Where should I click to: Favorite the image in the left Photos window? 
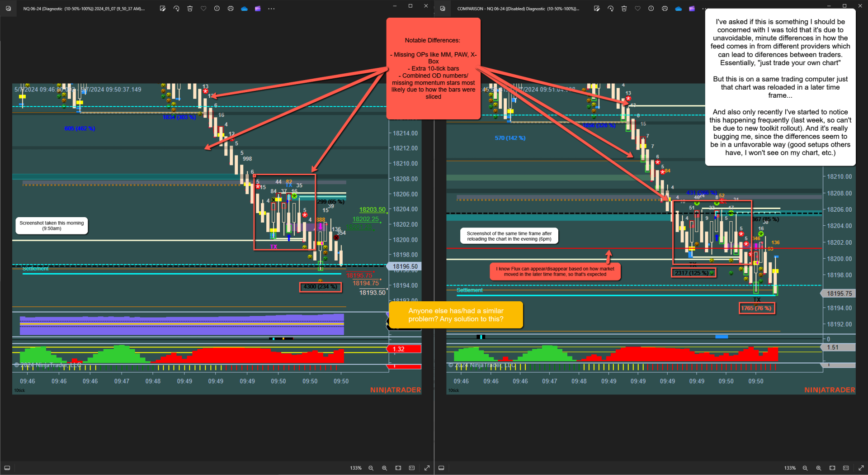click(203, 9)
